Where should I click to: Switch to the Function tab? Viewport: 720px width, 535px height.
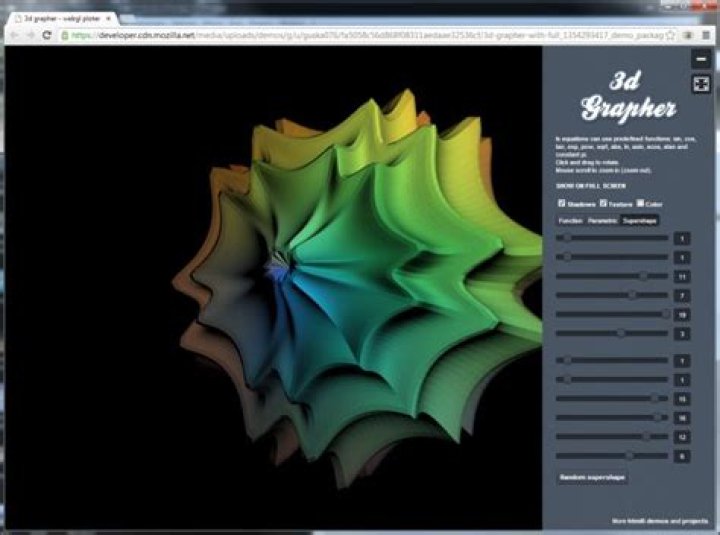[x=570, y=221]
